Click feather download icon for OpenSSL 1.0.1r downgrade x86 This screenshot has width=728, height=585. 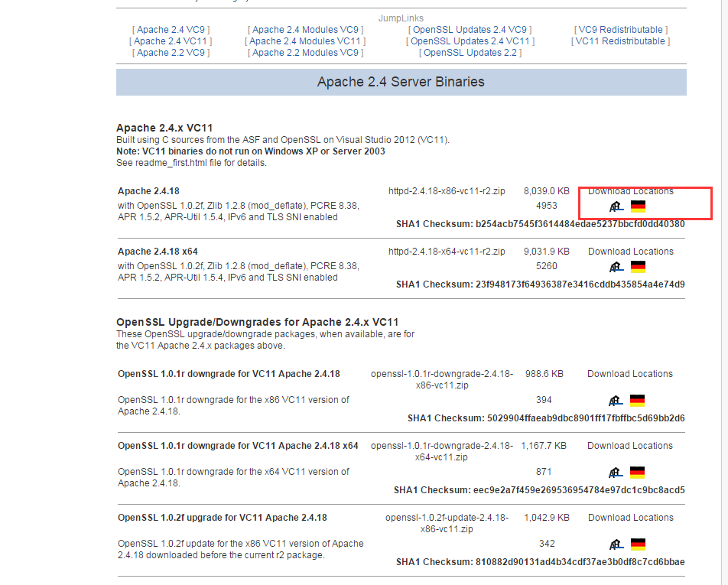pos(615,400)
